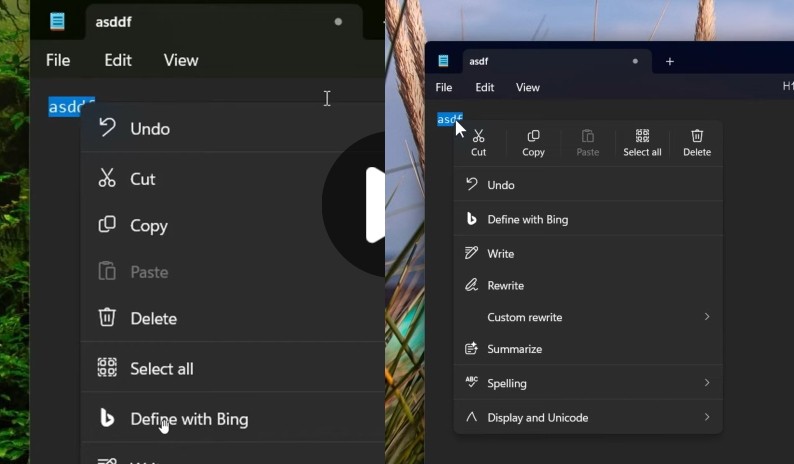Click Notepad app icon in right window
The width and height of the screenshot is (794, 464).
click(x=443, y=61)
